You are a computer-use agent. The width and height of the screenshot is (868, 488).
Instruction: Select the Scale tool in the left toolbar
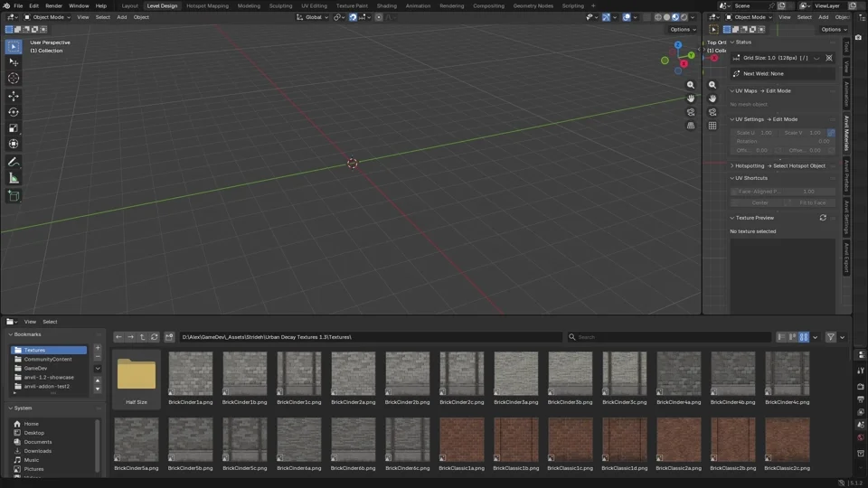[14, 127]
